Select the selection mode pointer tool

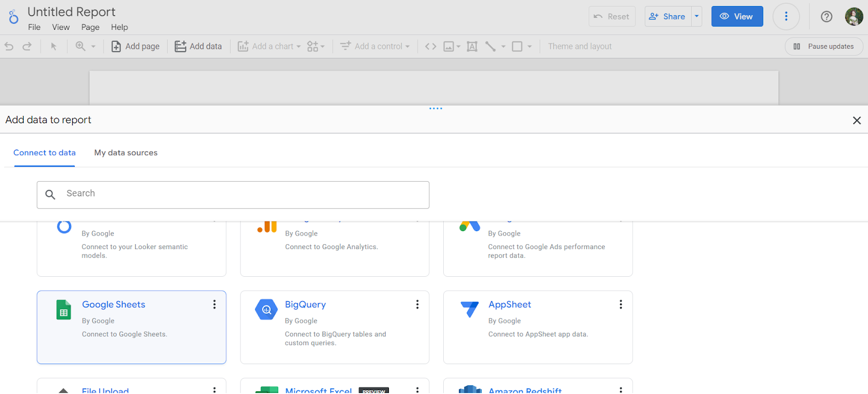[x=54, y=47]
